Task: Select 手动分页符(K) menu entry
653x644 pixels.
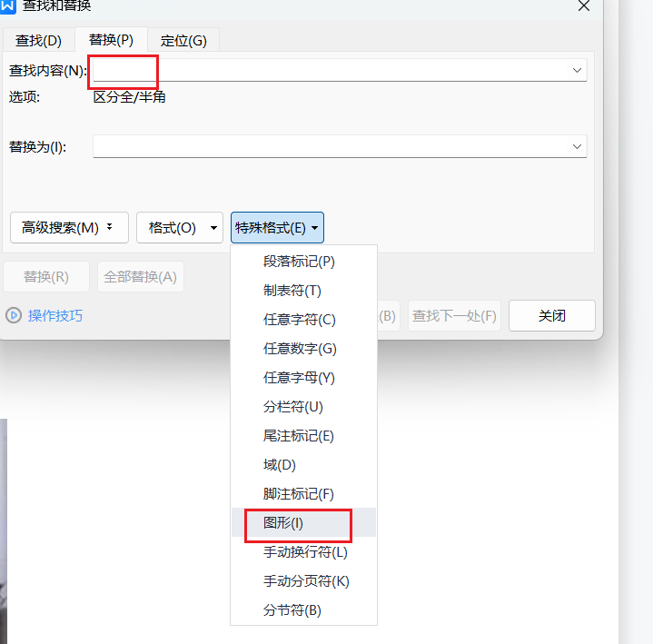Action: [x=306, y=581]
